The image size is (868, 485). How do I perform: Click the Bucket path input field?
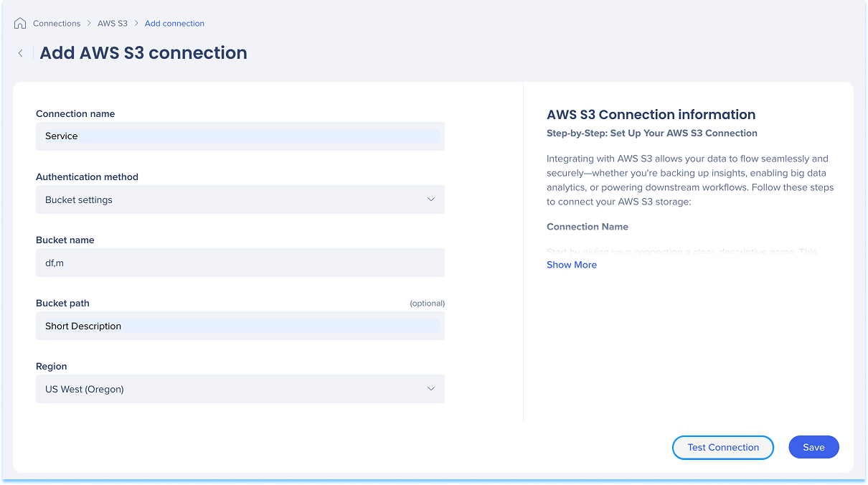[x=240, y=326]
